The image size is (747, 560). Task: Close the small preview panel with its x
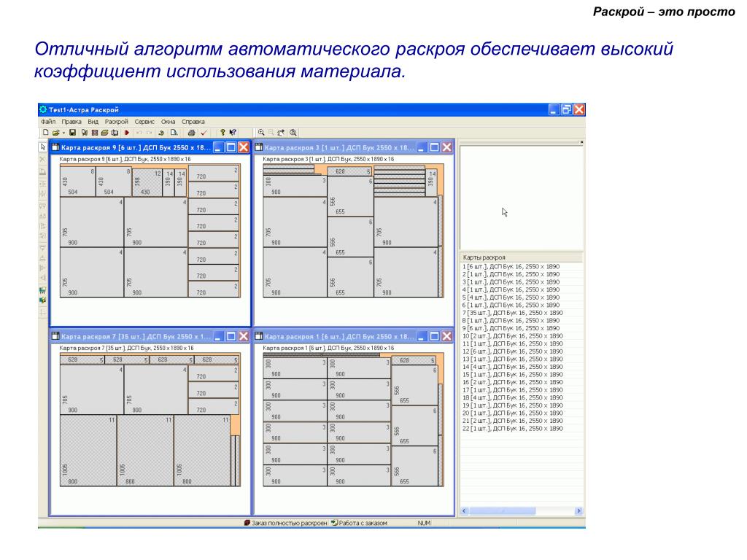(x=581, y=142)
